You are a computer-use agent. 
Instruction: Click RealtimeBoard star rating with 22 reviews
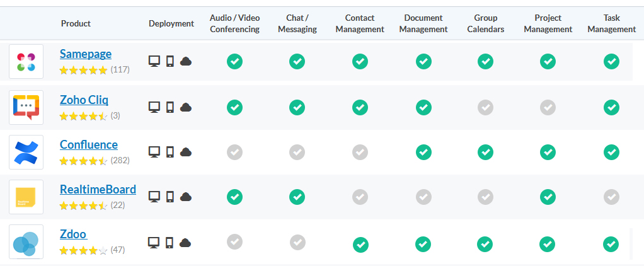(x=83, y=205)
